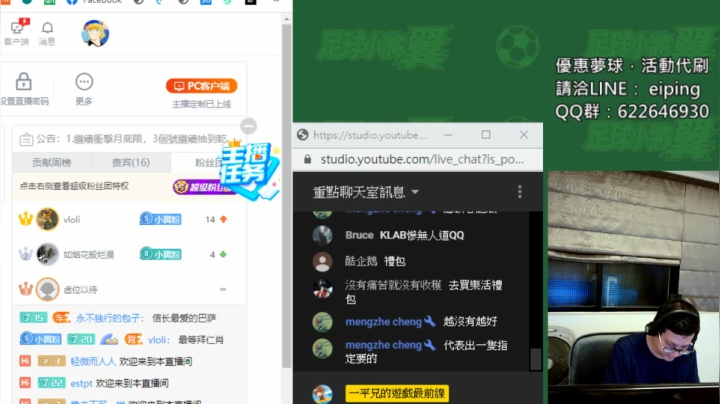Open the 超级粉丝团 badge button

201,187
